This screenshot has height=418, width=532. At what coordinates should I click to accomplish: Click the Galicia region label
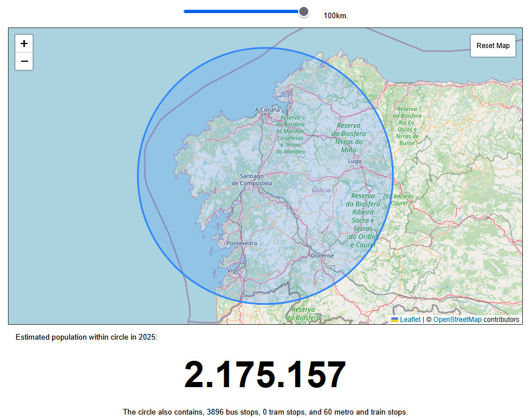point(321,190)
